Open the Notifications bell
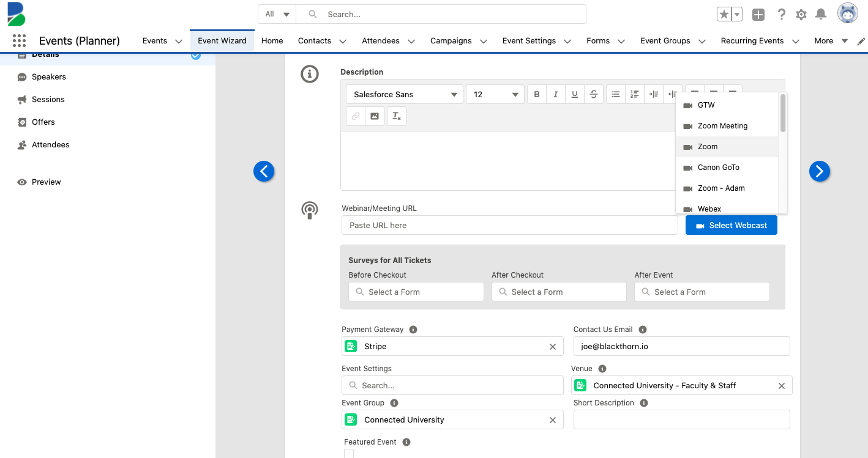Screen dimensions: 868x458 (821, 15)
